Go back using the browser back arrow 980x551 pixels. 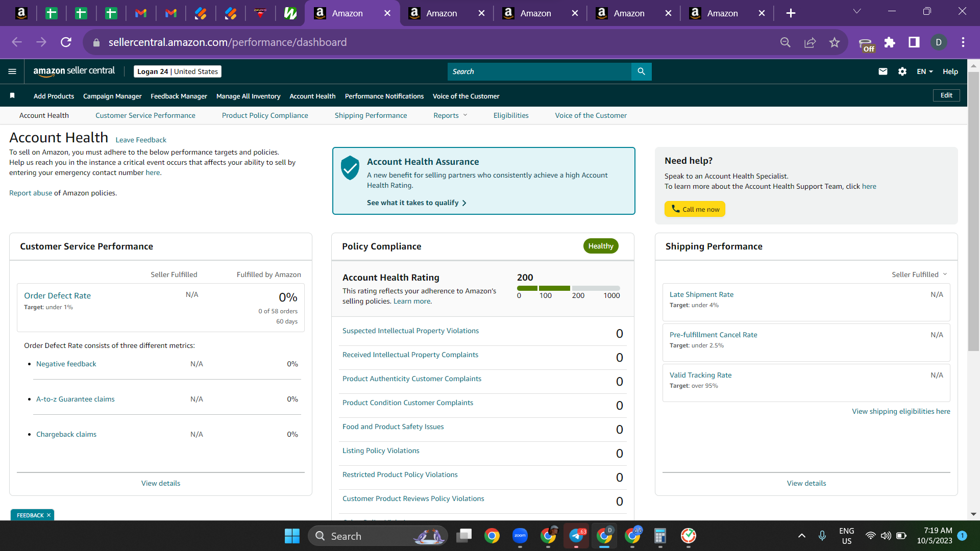coord(17,42)
